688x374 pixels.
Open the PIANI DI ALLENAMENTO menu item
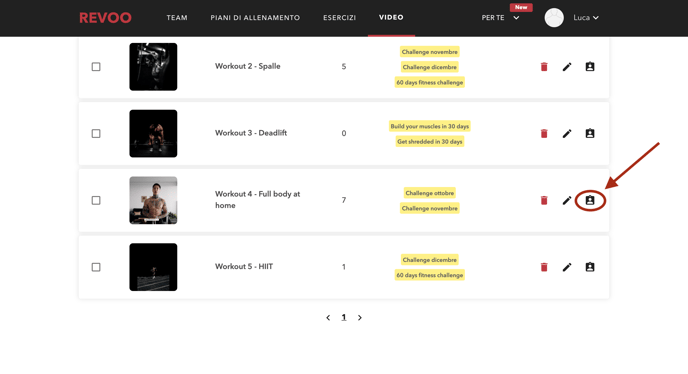[255, 18]
